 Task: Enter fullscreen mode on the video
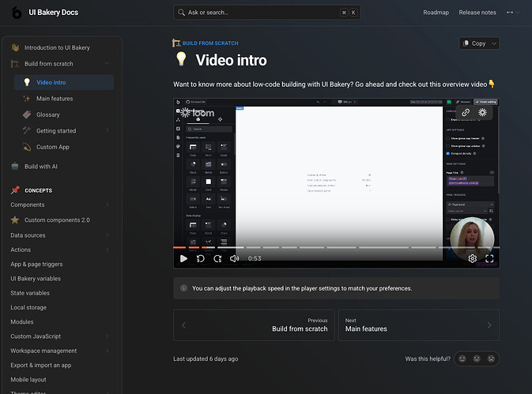click(x=489, y=258)
